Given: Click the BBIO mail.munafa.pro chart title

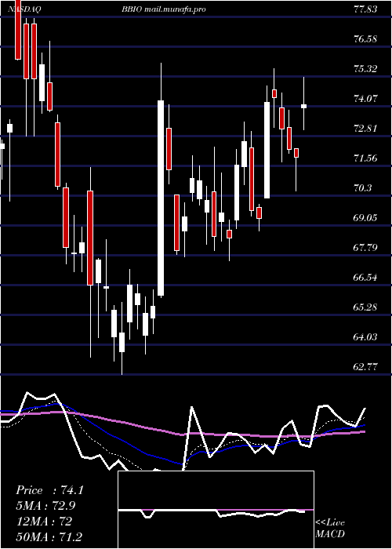Looking at the screenshot, I should click(x=163, y=9).
